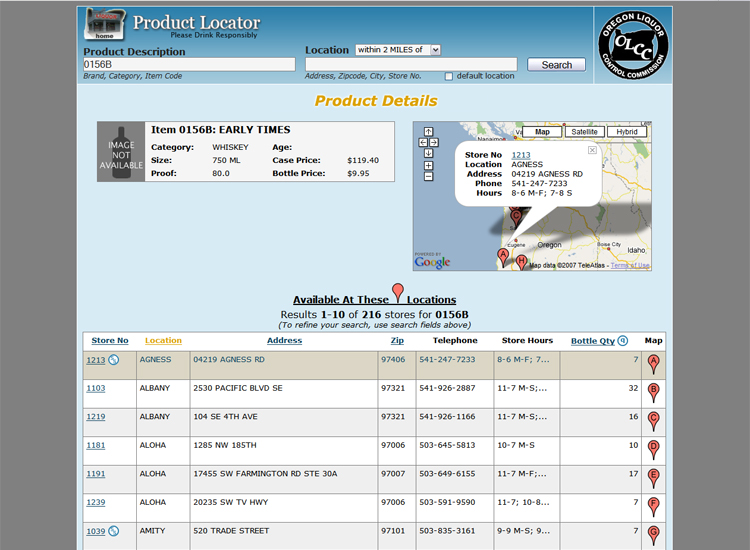The width and height of the screenshot is (750, 550).
Task: Open store number 1239 link
Action: 96,502
